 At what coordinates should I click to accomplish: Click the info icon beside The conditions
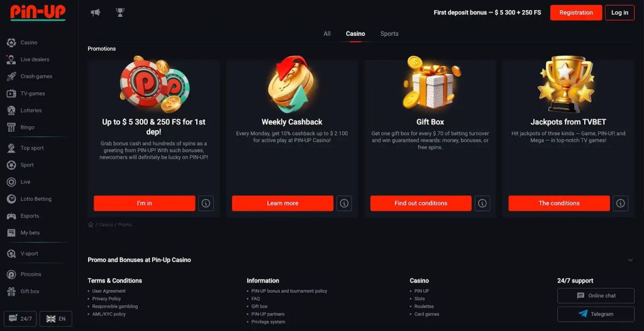[x=621, y=203]
